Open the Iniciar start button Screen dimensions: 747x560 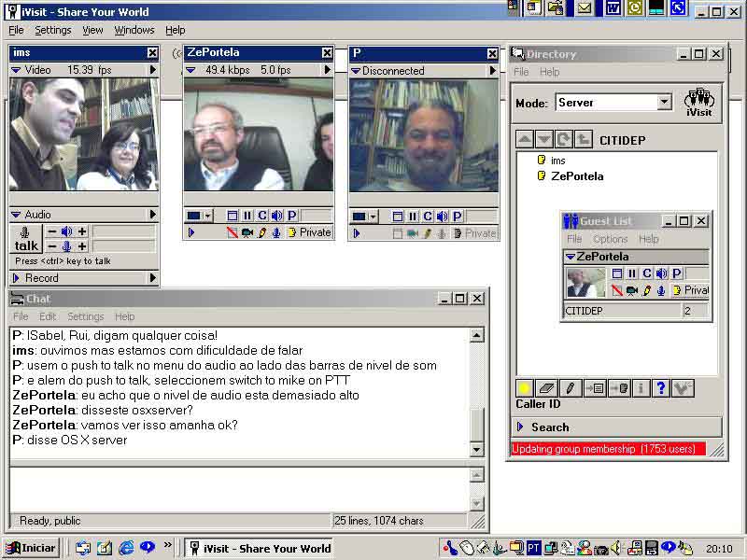point(31,548)
